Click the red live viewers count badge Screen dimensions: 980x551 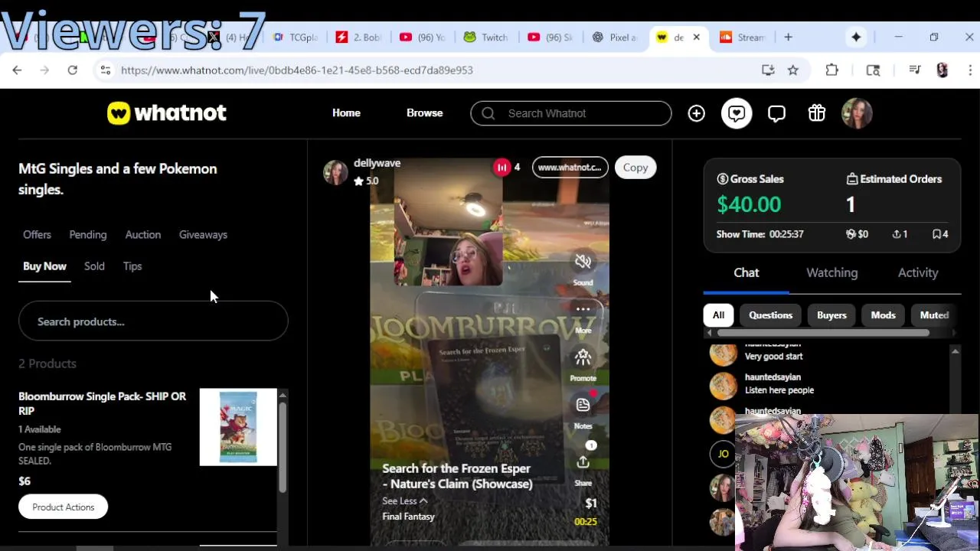click(x=501, y=167)
